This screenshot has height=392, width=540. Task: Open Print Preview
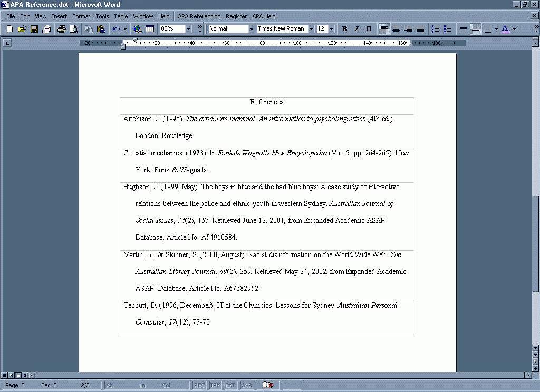click(x=74, y=29)
